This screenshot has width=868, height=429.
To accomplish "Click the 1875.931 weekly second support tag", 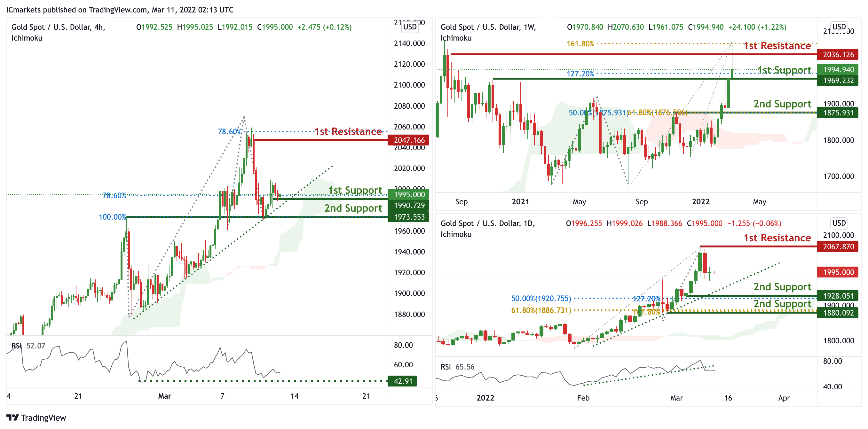I will pos(838,113).
